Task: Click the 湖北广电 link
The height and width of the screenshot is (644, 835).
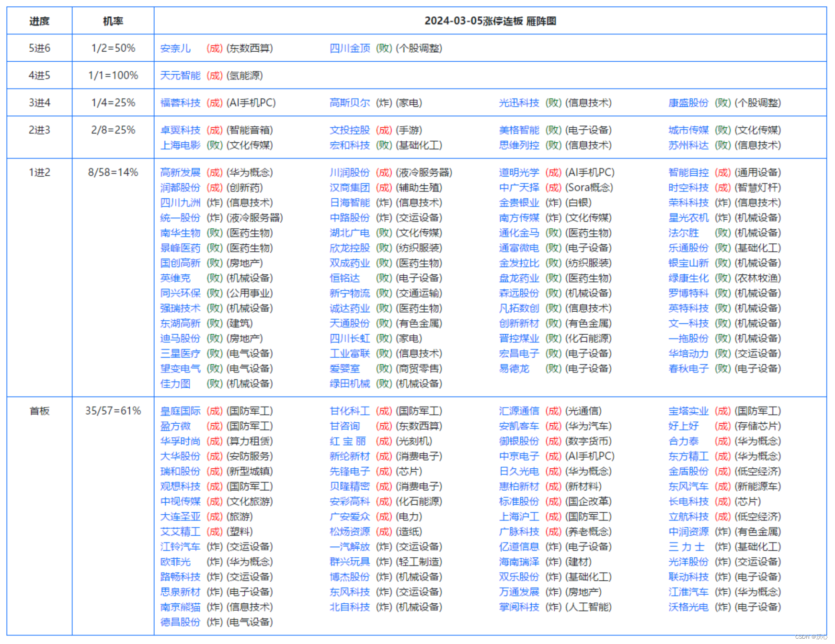Action: coord(350,233)
